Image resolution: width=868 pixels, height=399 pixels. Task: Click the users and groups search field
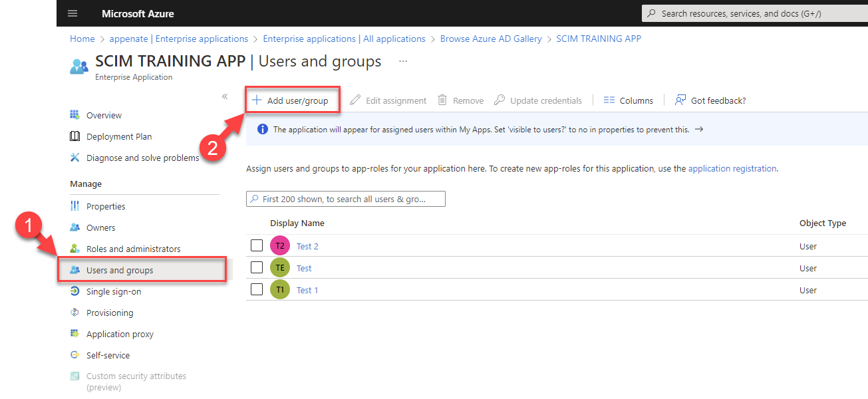click(x=345, y=199)
